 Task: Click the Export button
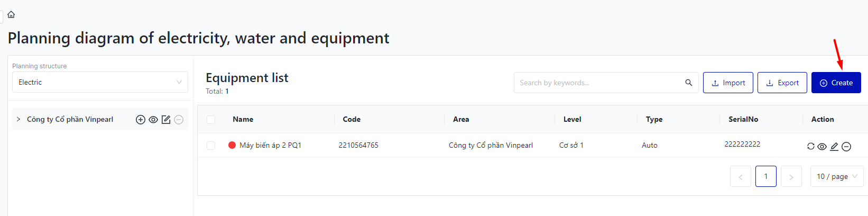click(782, 83)
